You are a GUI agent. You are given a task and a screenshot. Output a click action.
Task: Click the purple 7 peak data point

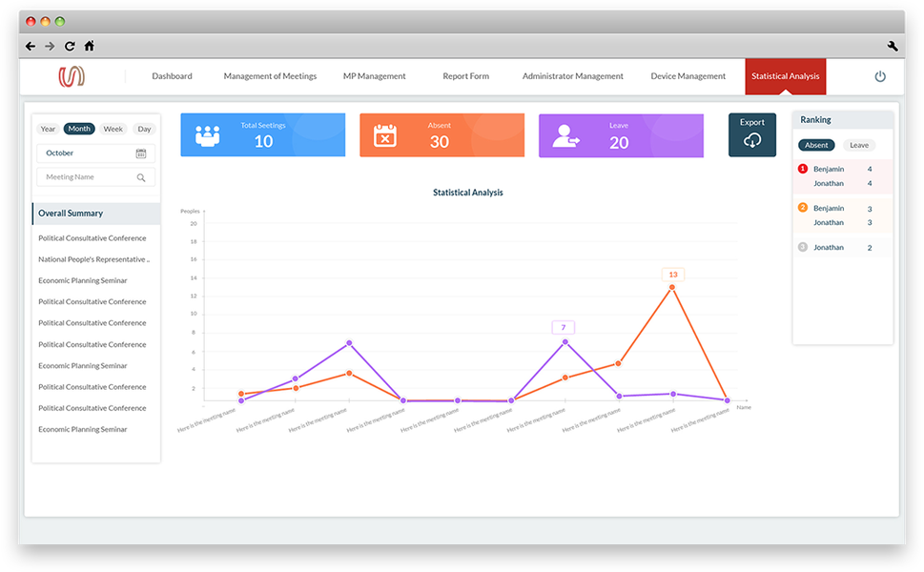565,341
